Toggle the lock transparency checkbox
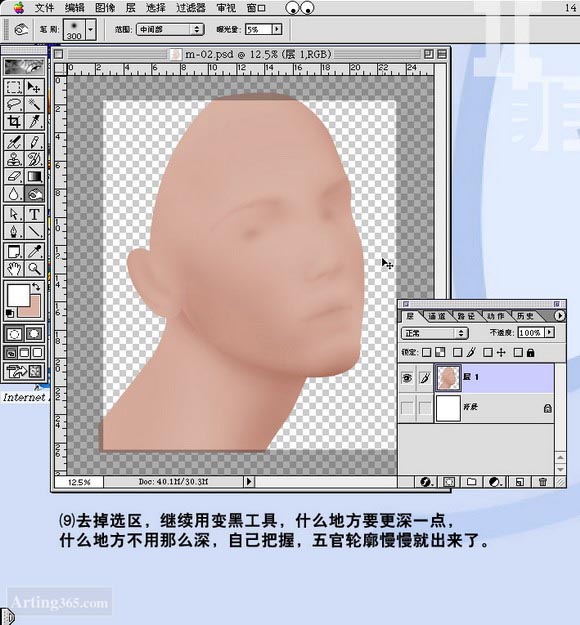This screenshot has width=580, height=625. (427, 352)
